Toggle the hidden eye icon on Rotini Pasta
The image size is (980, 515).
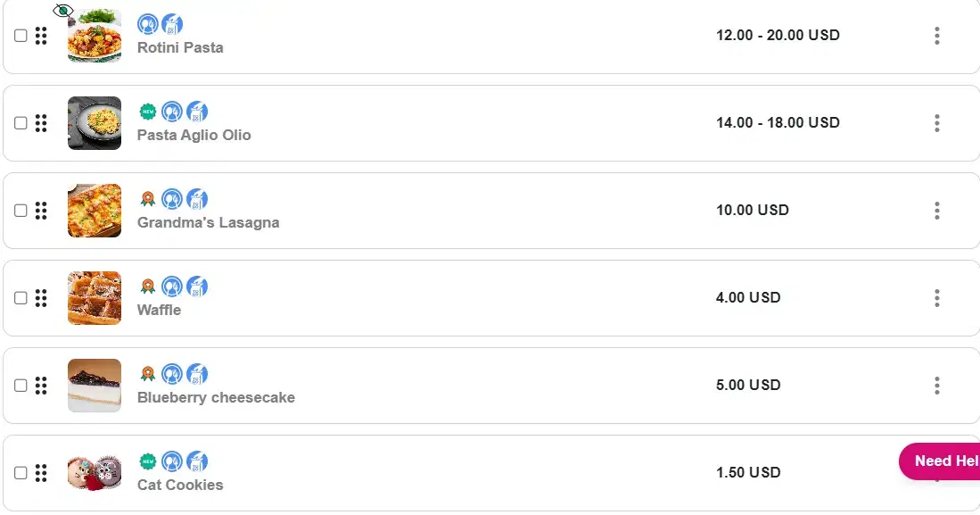point(62,11)
